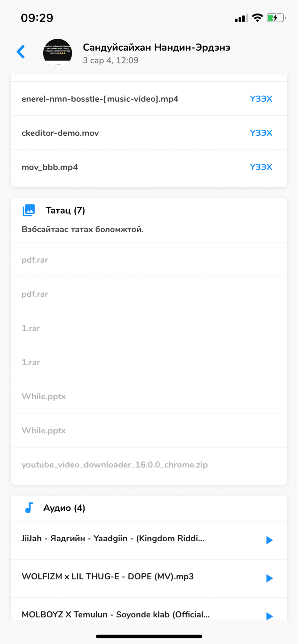
Task: Tap youtube_video_downloader_16.0.0_chrome.zip file
Action: click(x=115, y=465)
